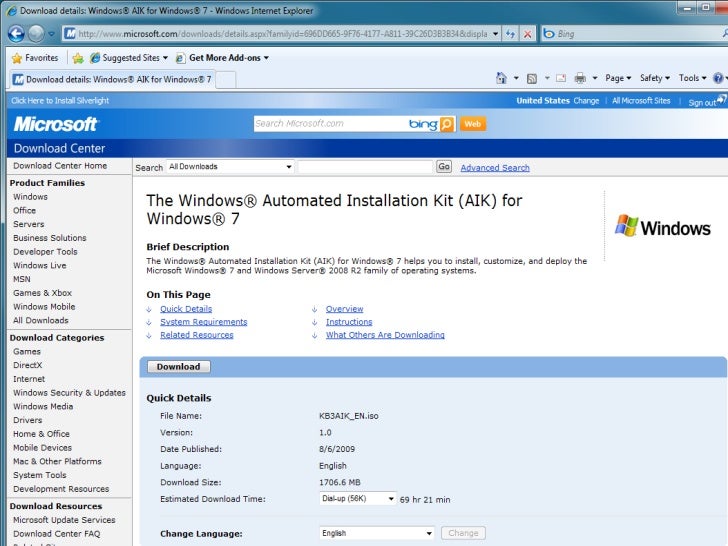The width and height of the screenshot is (728, 546).
Task: Click the Windows flag logo image
Action: click(x=663, y=227)
